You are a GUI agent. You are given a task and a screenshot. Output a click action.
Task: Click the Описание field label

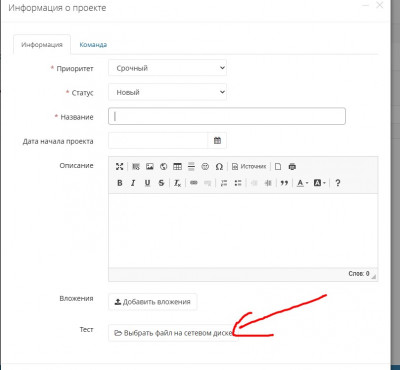[x=76, y=165]
